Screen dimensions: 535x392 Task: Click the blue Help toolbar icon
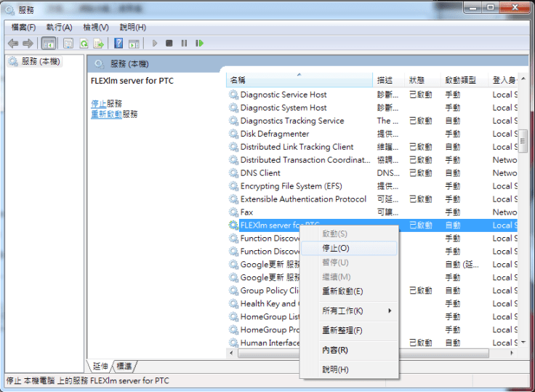click(x=118, y=44)
